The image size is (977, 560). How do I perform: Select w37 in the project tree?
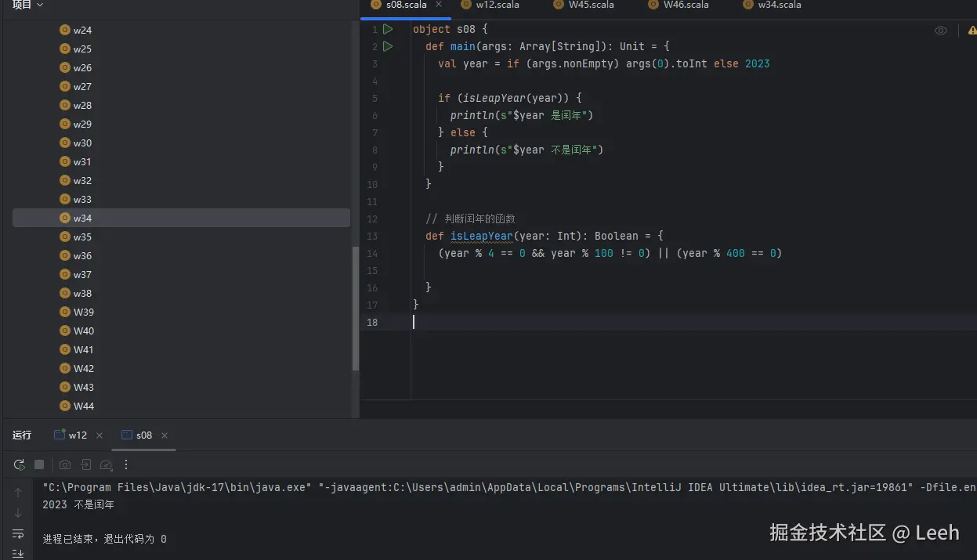(181, 274)
